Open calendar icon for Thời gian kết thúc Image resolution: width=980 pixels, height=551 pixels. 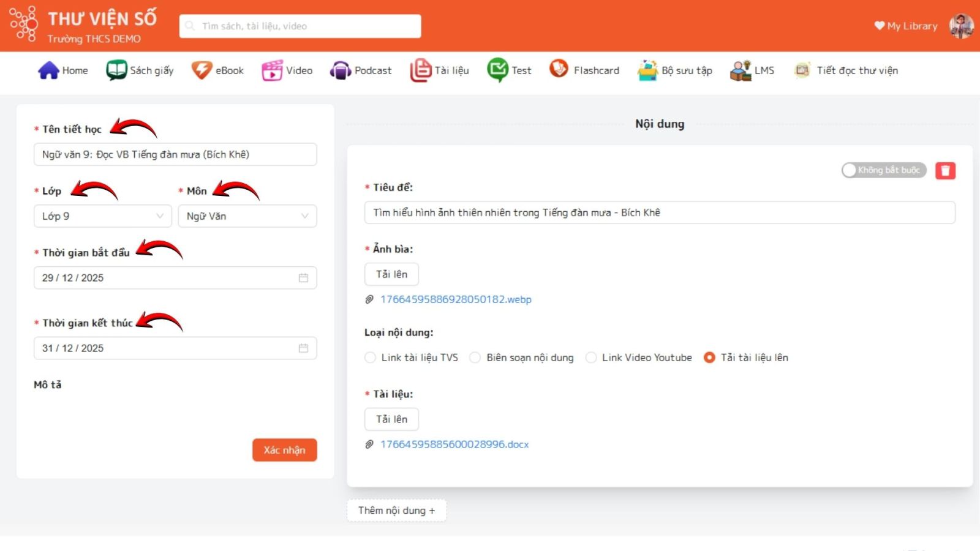[303, 348]
